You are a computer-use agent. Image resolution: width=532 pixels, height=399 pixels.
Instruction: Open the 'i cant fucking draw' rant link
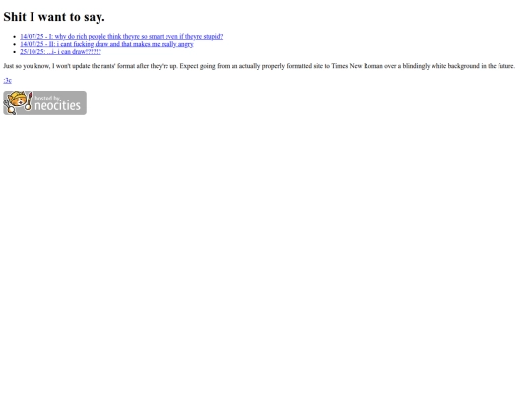[x=106, y=44]
